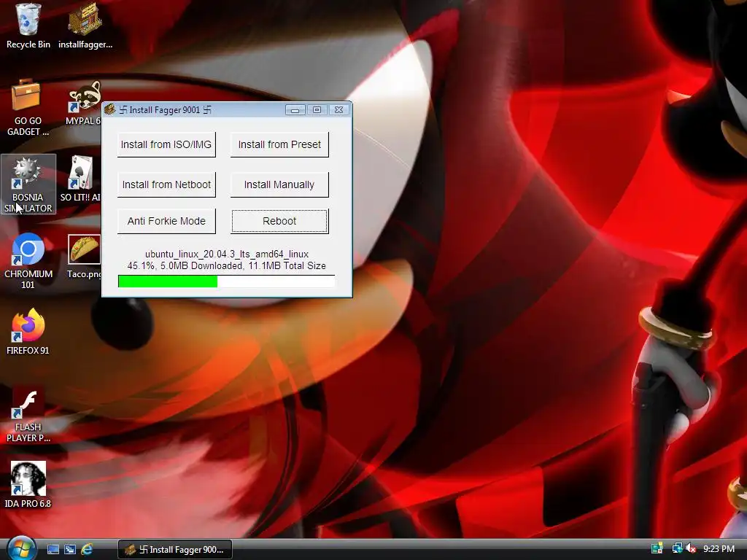Open the Windows Start orb
Image resolution: width=747 pixels, height=560 pixels.
tap(21, 548)
